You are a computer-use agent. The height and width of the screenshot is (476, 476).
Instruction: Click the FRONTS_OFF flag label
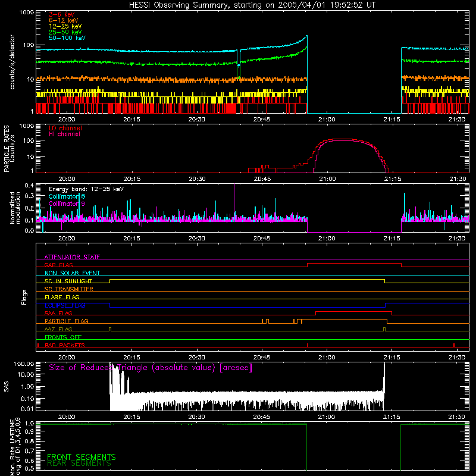coord(63,337)
